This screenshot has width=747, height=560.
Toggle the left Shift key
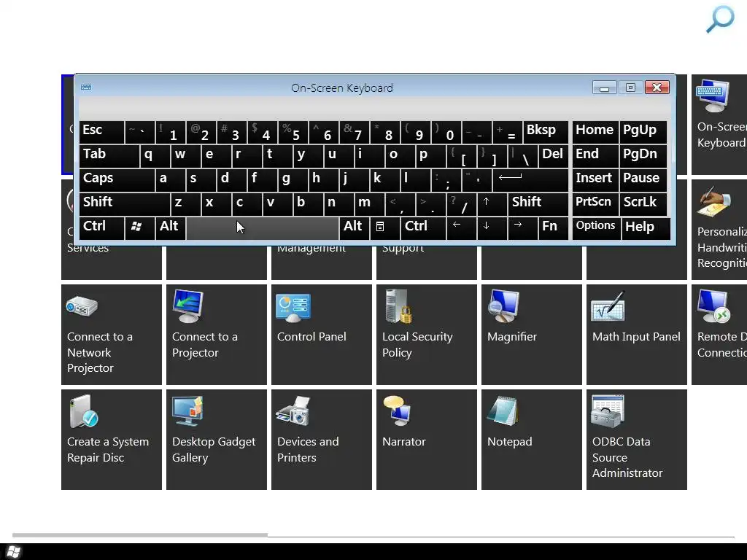pyautogui.click(x=124, y=204)
